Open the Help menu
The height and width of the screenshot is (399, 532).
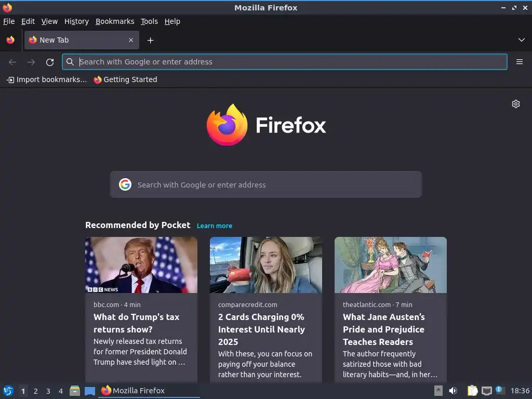tap(172, 21)
